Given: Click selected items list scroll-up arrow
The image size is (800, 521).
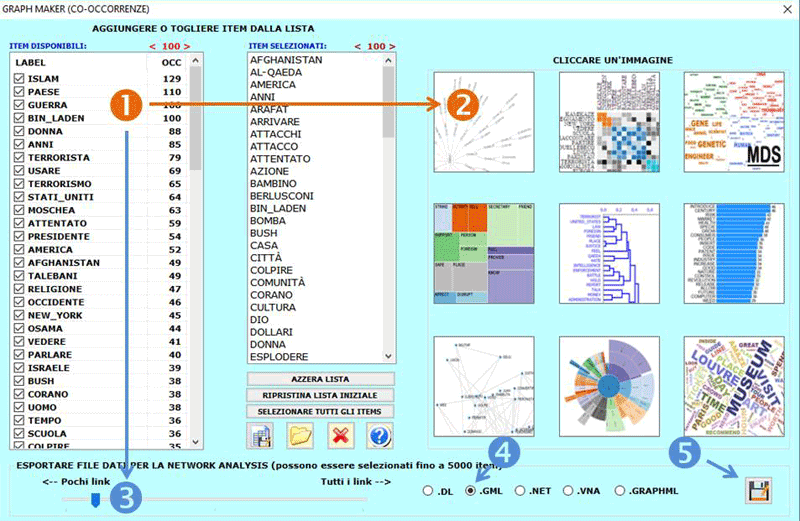Looking at the screenshot, I should point(388,60).
